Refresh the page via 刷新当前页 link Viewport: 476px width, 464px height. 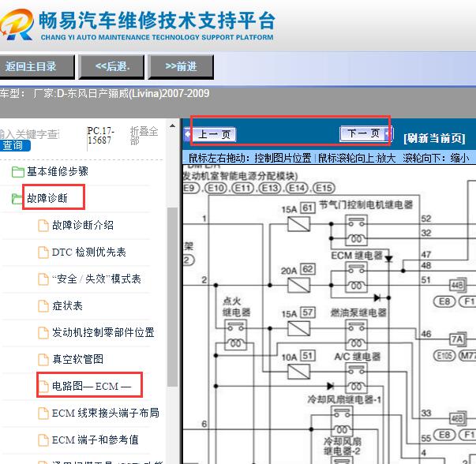point(434,138)
